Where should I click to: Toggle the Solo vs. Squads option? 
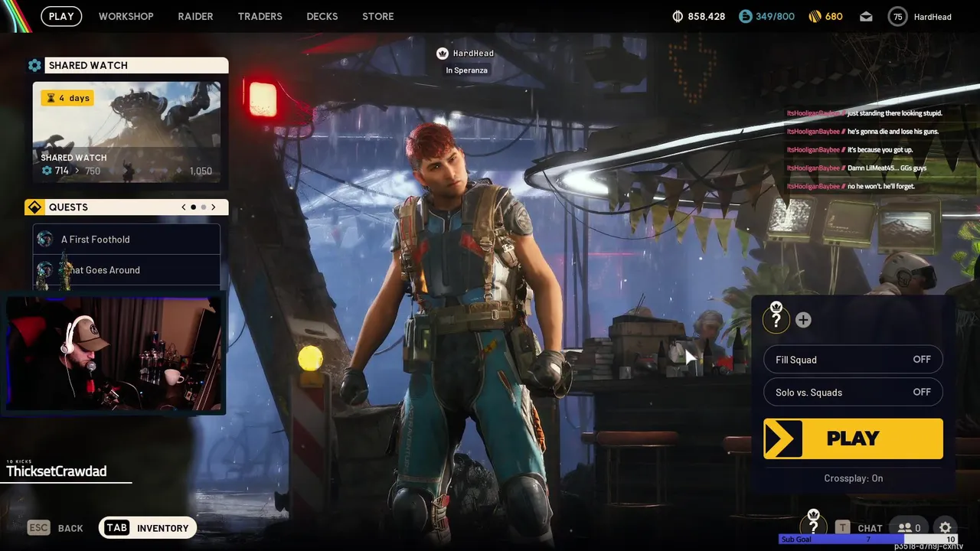point(853,392)
